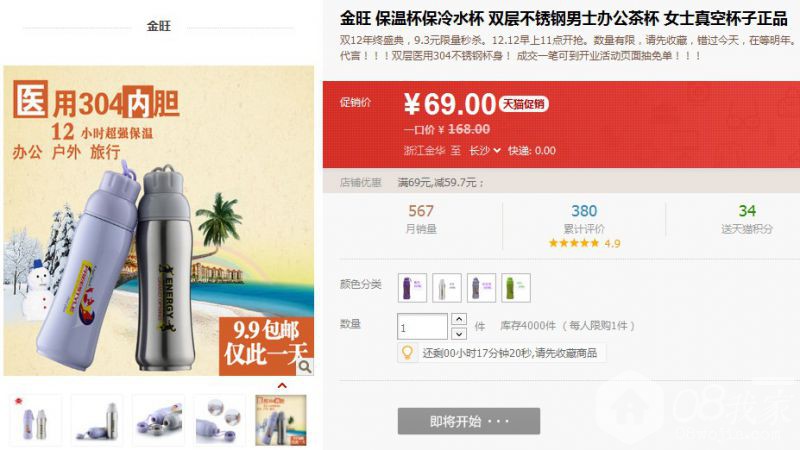The height and width of the screenshot is (450, 800).
Task: Click the 天猫促销 badge
Action: (523, 104)
